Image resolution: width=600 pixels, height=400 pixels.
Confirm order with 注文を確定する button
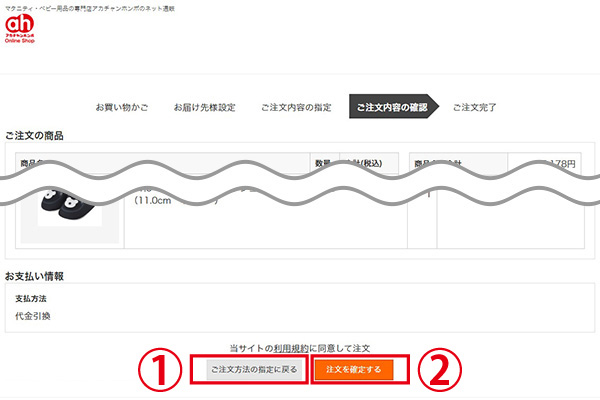[354, 370]
